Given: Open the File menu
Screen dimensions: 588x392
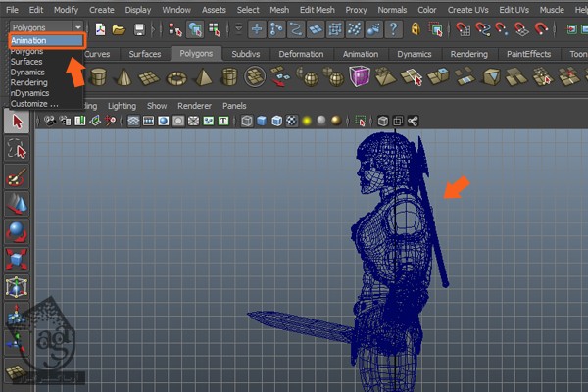Looking at the screenshot, I should point(12,10).
